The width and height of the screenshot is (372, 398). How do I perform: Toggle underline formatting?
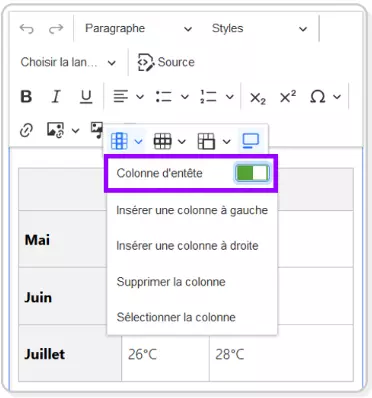(x=86, y=97)
